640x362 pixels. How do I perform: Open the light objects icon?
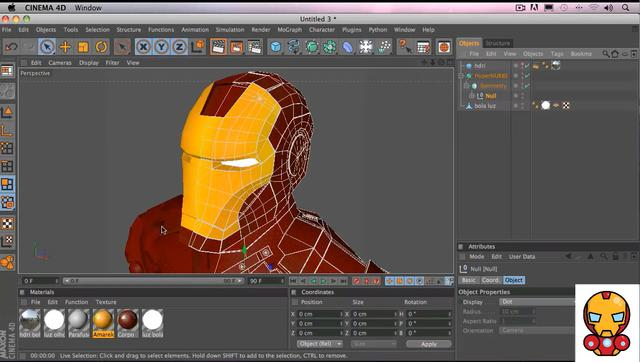point(384,47)
